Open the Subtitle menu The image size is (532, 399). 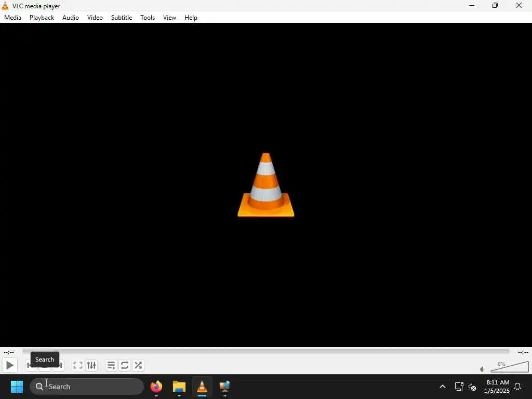122,18
